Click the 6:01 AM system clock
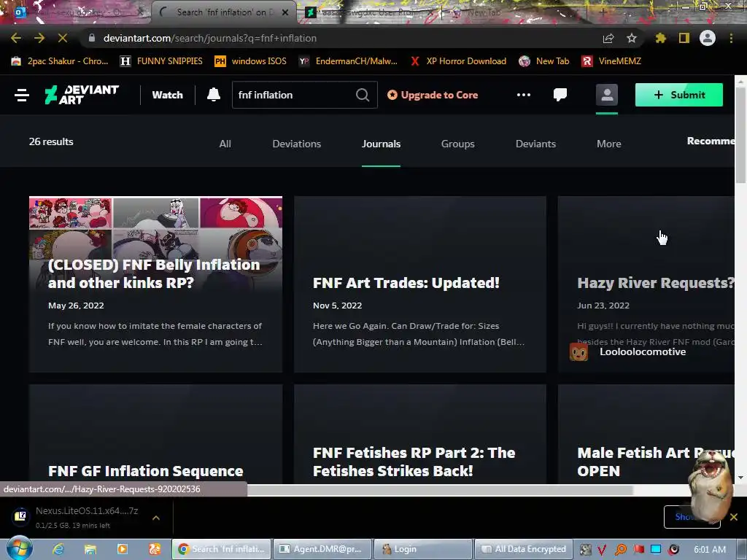The height and width of the screenshot is (560, 747). pos(710,549)
